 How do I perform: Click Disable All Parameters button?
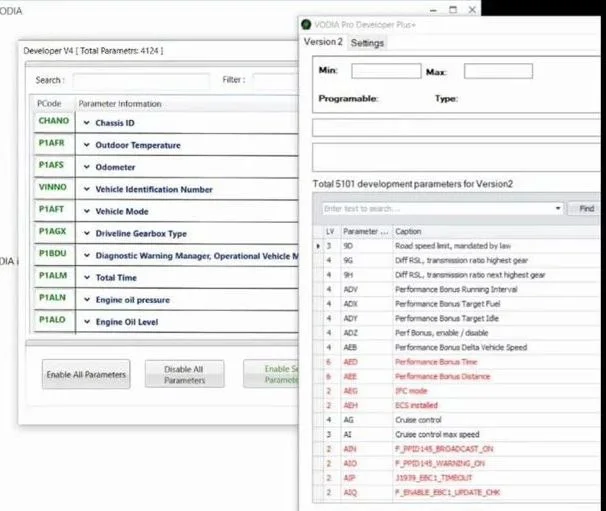click(184, 374)
